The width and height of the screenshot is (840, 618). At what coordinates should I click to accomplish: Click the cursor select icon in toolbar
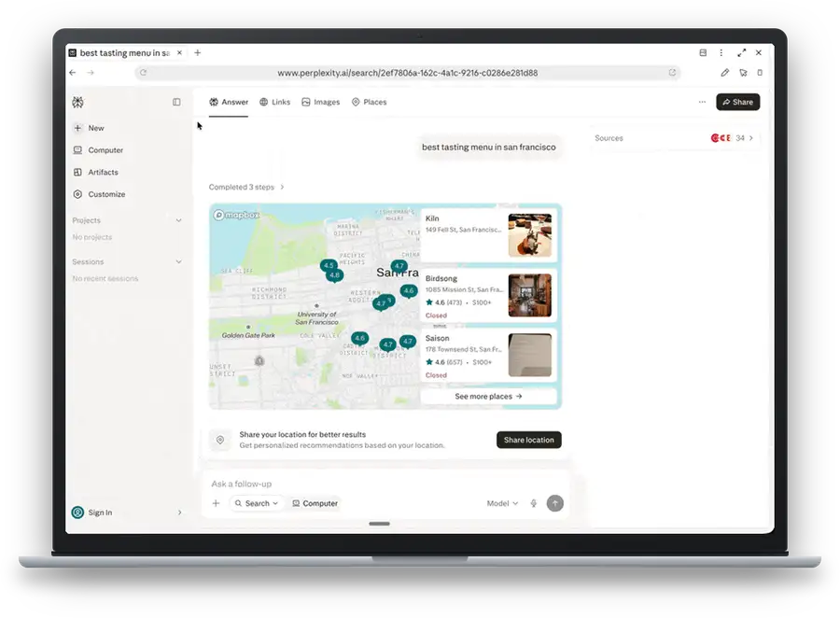click(x=743, y=73)
